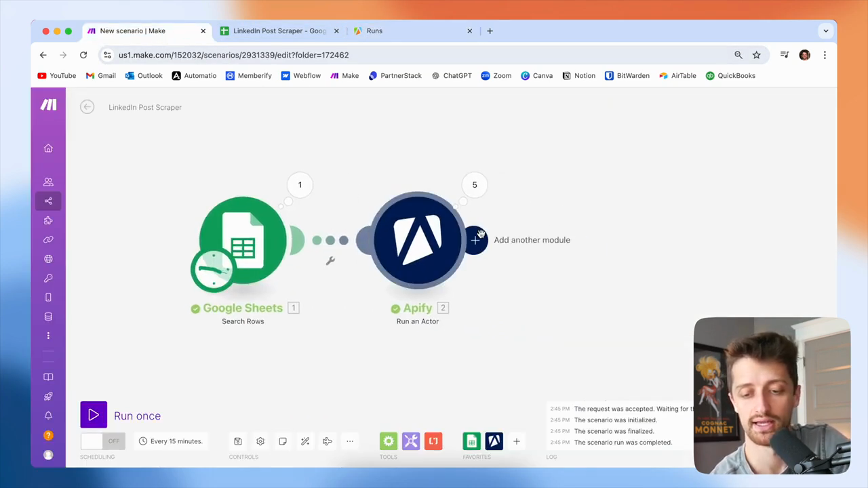
Task: Toggle the scheduling ON/OFF switch
Action: [x=102, y=441]
